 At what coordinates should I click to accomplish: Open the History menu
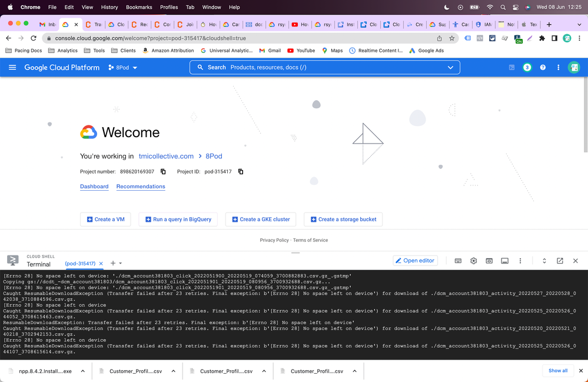point(109,7)
